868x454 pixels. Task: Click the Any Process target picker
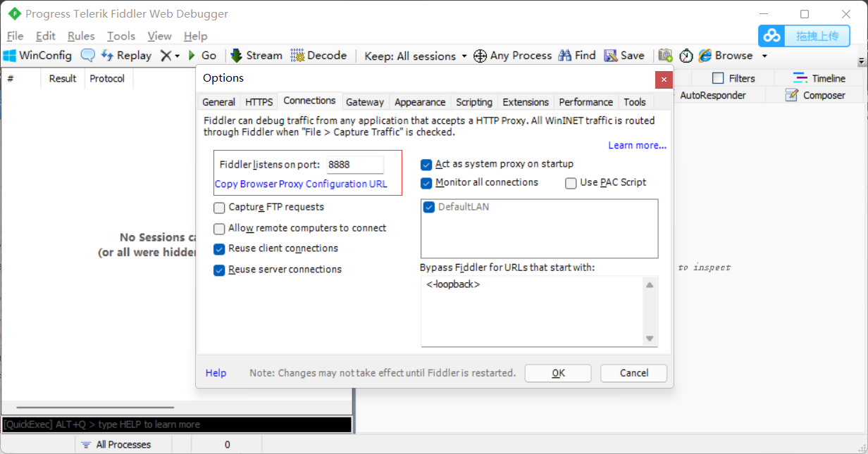[x=513, y=56]
